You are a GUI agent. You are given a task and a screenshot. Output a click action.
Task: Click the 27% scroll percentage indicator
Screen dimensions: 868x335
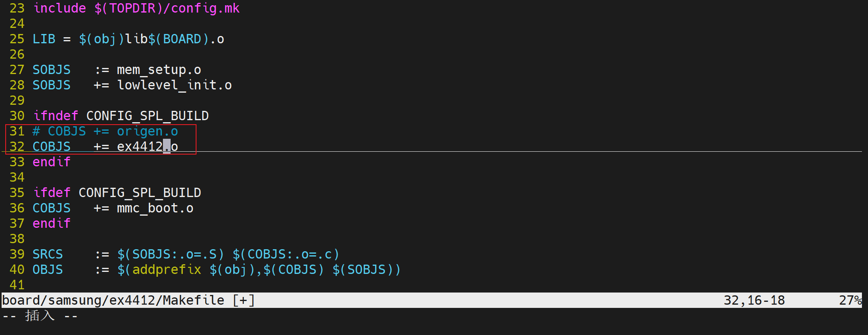850,300
